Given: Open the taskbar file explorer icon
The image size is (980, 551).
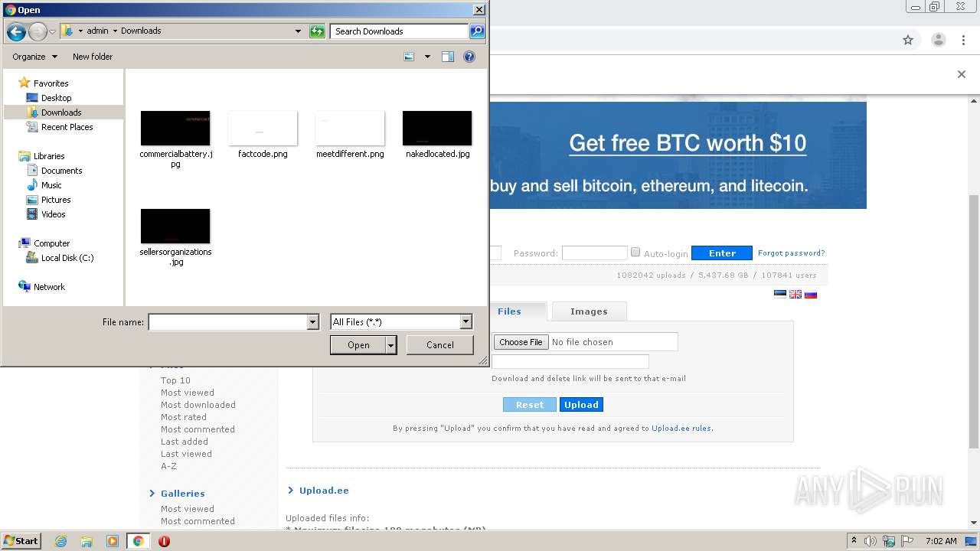Looking at the screenshot, I should coord(87,541).
